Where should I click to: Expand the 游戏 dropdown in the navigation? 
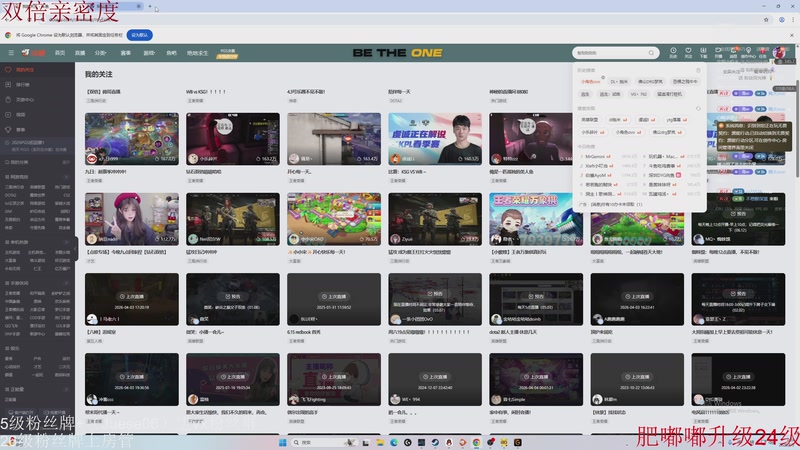point(149,53)
